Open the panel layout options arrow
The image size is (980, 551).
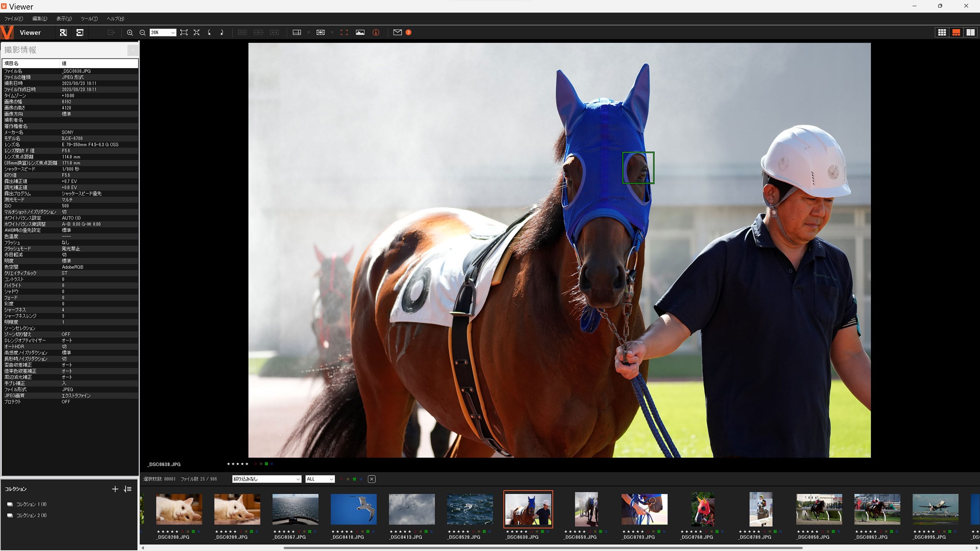click(308, 32)
